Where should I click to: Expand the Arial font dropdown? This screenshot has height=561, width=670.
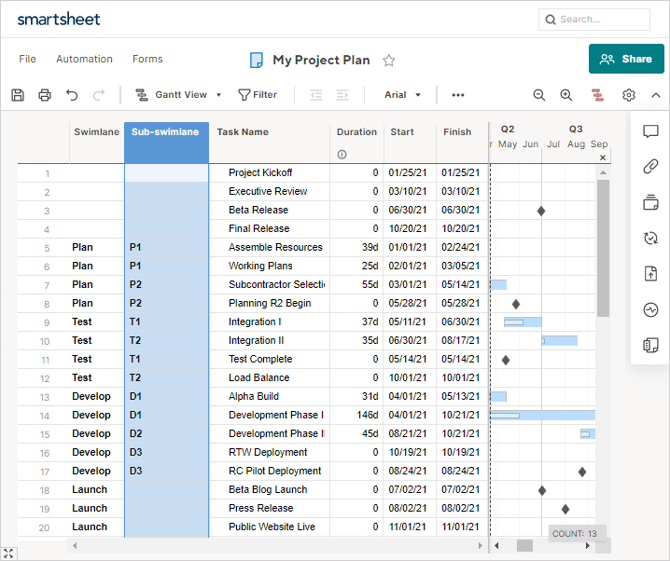click(402, 95)
